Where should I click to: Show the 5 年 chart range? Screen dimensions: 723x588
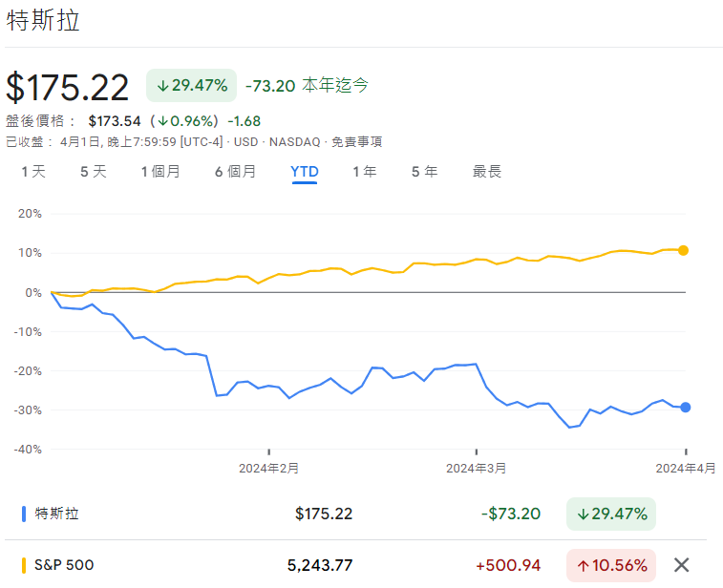(424, 172)
